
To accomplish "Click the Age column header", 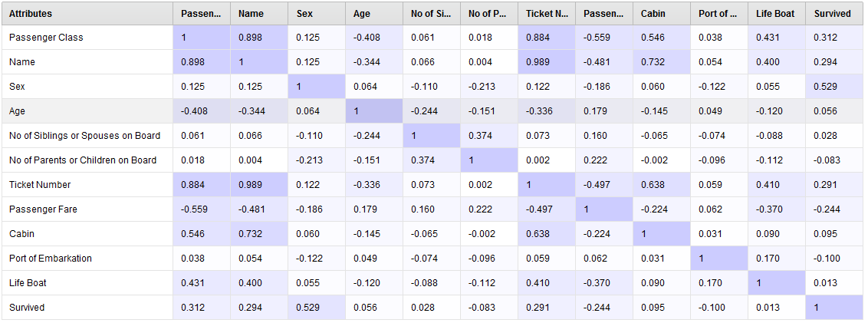I will tap(373, 13).
